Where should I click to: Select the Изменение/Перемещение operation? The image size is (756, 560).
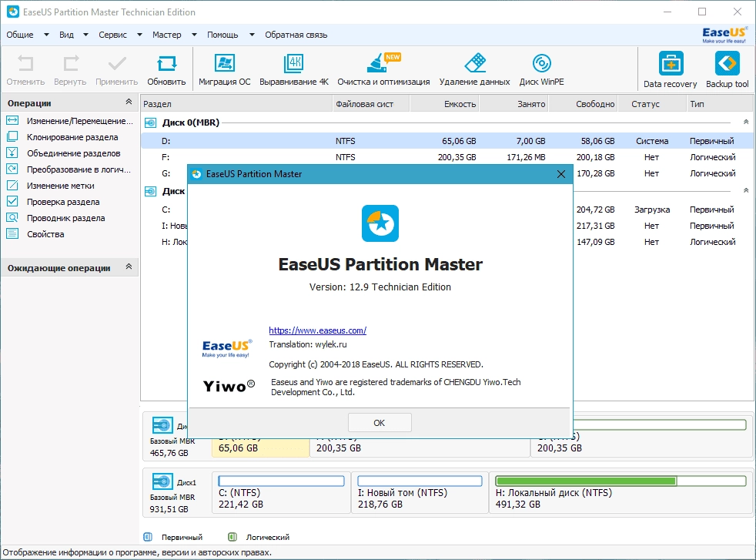coord(69,121)
